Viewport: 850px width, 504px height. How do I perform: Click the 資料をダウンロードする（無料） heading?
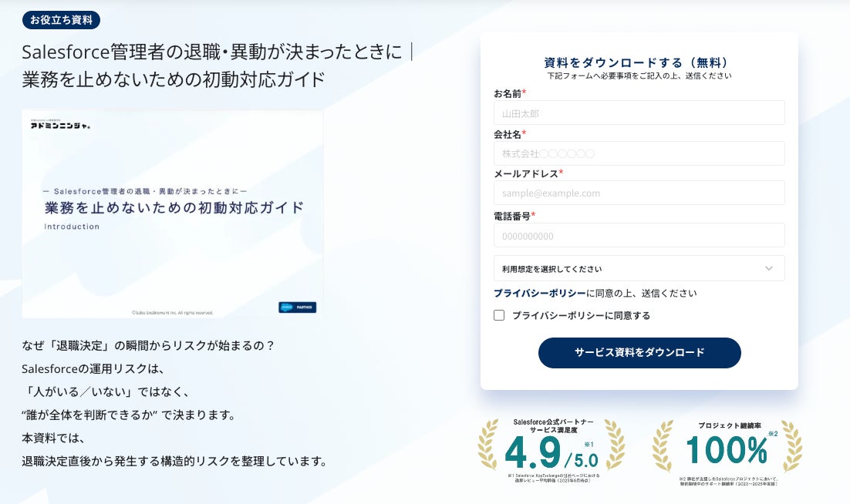pos(639,62)
